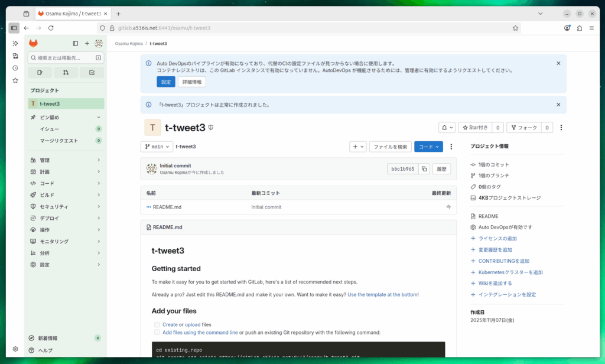Click the 履歴 history button
Screen dimensions: 605x364
pos(441,169)
